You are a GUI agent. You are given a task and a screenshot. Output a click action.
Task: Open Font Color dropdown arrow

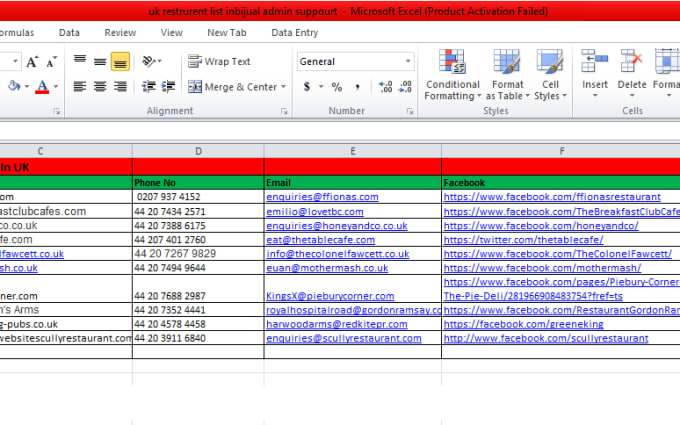coord(56,87)
